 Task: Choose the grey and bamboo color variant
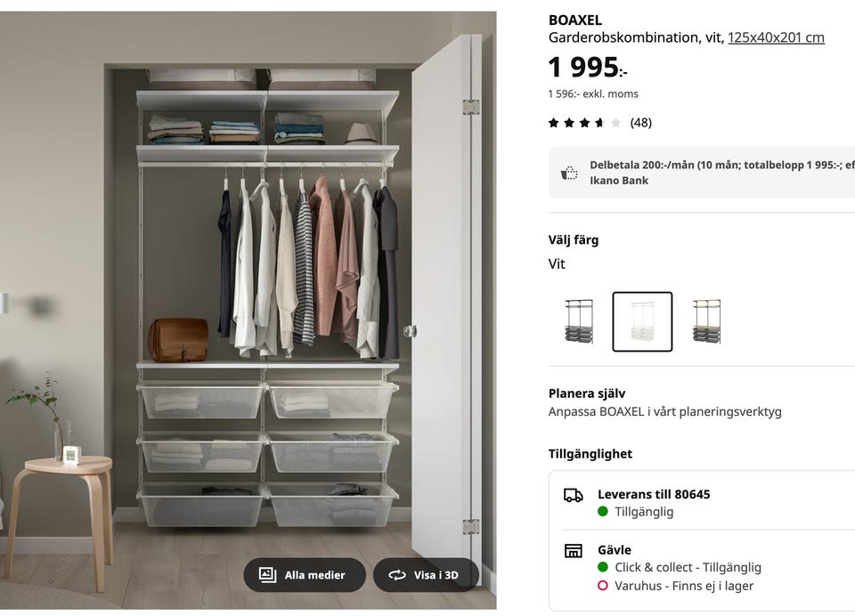click(x=706, y=321)
